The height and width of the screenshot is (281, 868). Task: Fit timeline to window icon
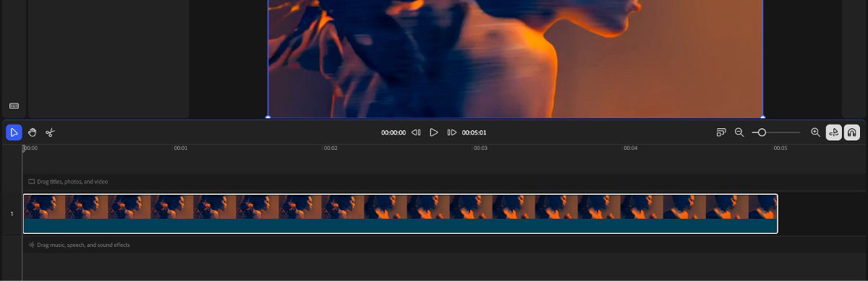click(x=721, y=133)
